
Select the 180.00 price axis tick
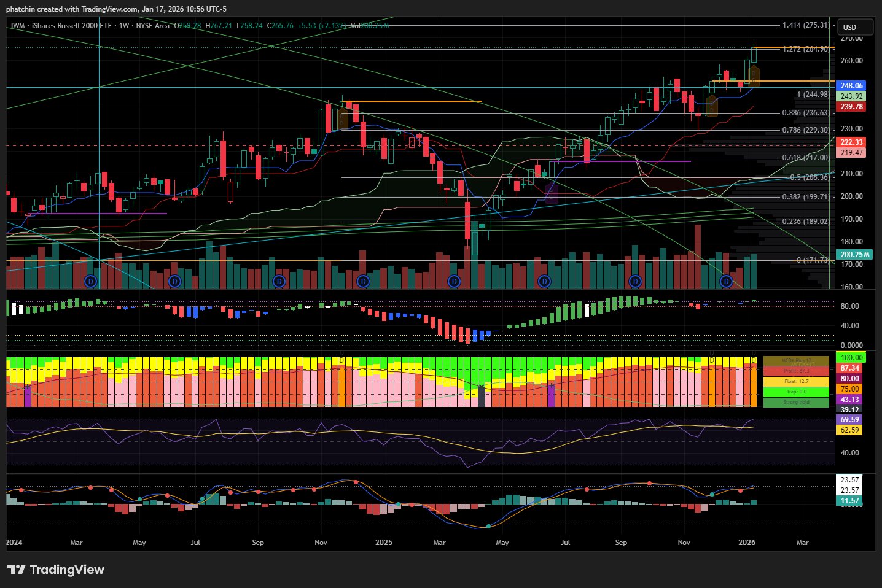[x=852, y=242]
